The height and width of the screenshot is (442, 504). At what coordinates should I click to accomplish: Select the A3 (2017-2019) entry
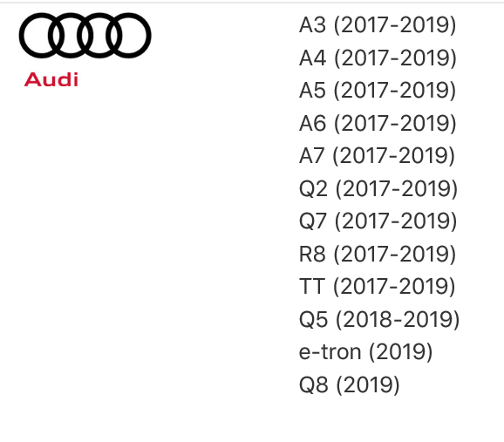tap(378, 25)
